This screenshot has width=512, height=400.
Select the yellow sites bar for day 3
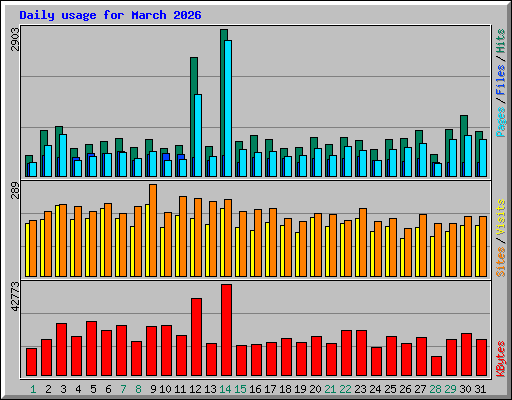click(x=57, y=241)
